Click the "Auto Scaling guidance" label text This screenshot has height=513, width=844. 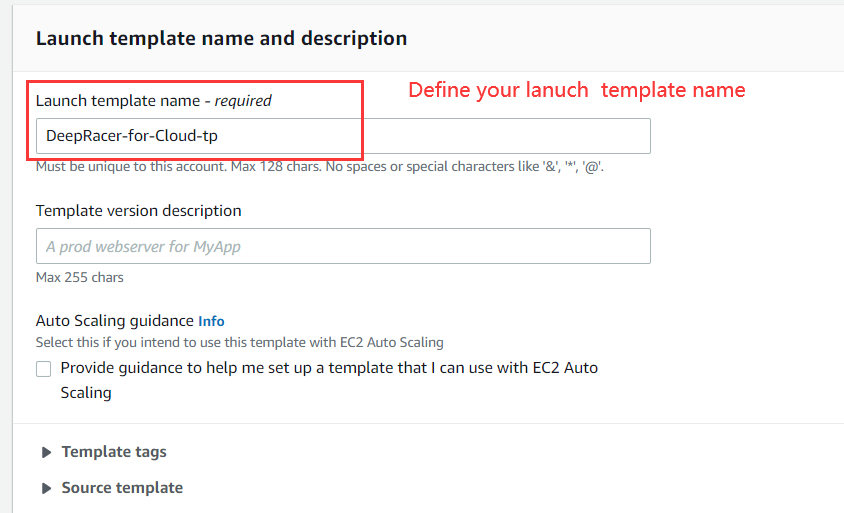point(114,321)
